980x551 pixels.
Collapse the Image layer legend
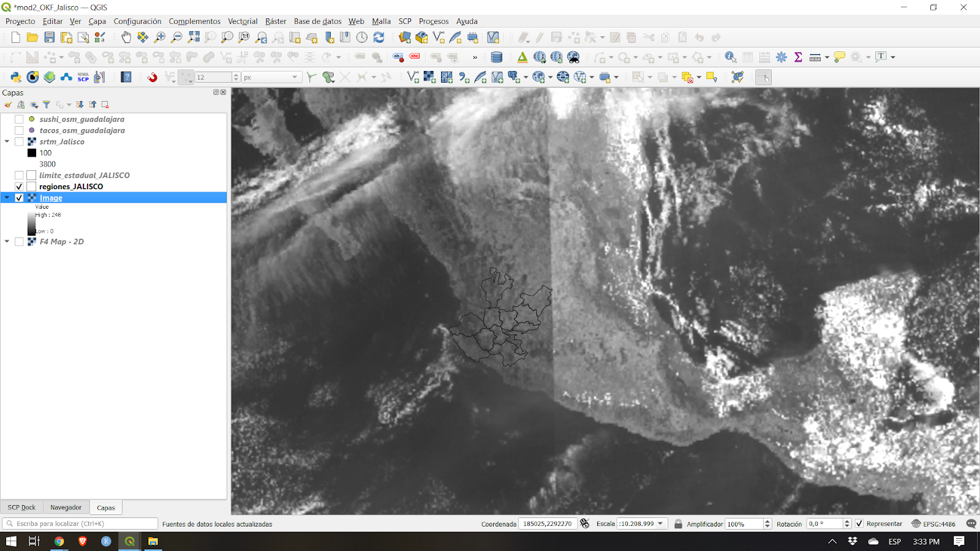click(x=7, y=198)
